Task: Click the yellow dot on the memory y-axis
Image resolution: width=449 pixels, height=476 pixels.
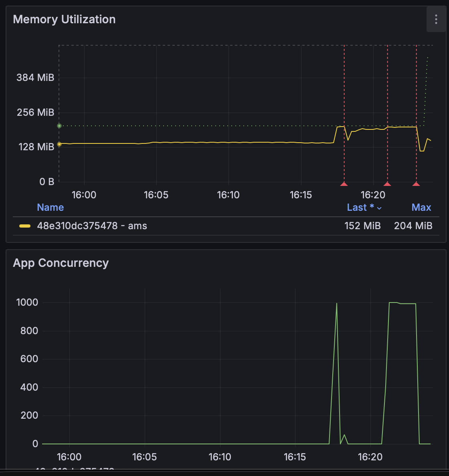Action: [x=59, y=144]
